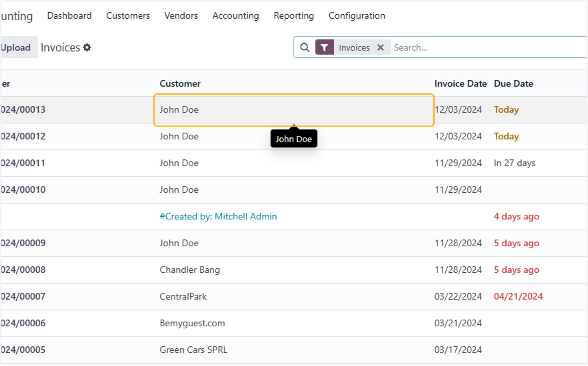The height and width of the screenshot is (366, 588).
Task: Click invoice number ending 00010
Action: click(x=23, y=189)
